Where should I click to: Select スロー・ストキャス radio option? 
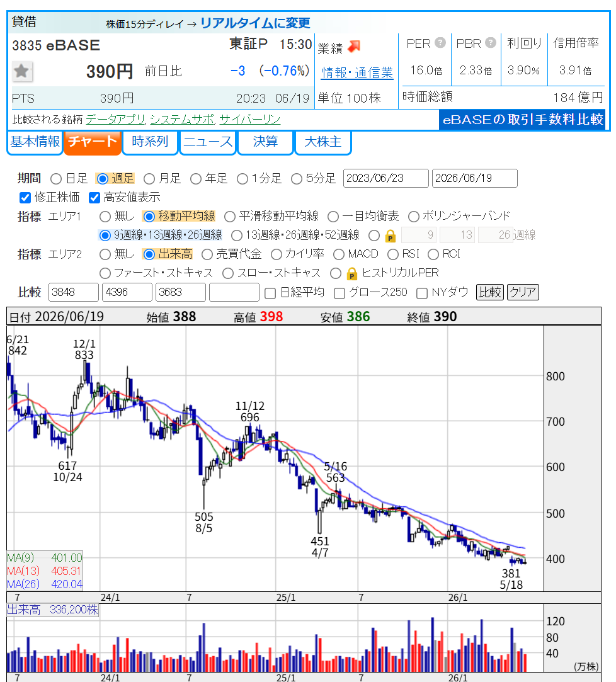point(228,273)
